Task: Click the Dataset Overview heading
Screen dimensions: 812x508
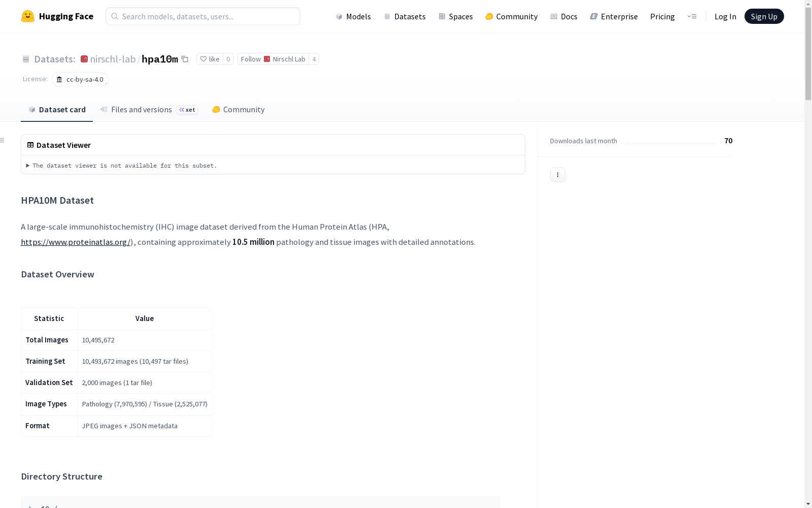Action: click(57, 274)
